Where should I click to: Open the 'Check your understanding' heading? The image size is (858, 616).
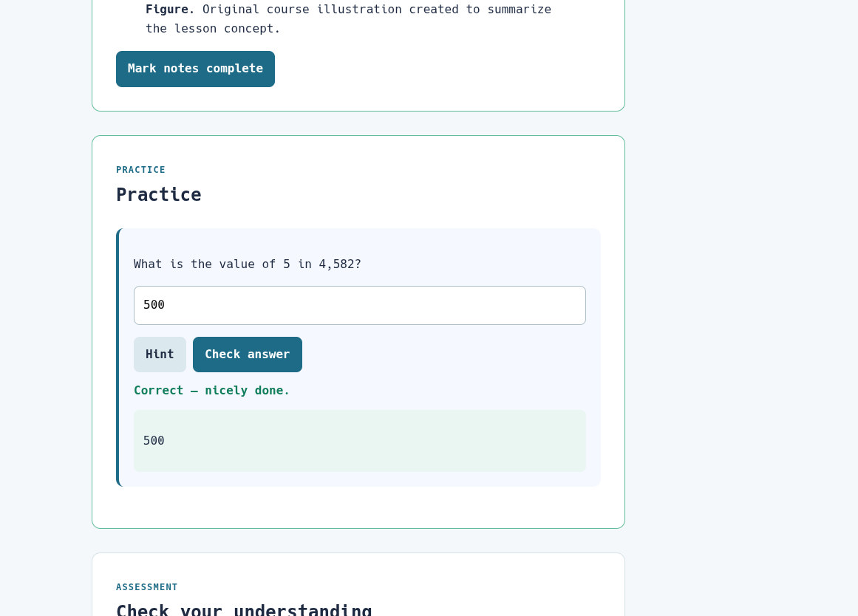[244, 609]
